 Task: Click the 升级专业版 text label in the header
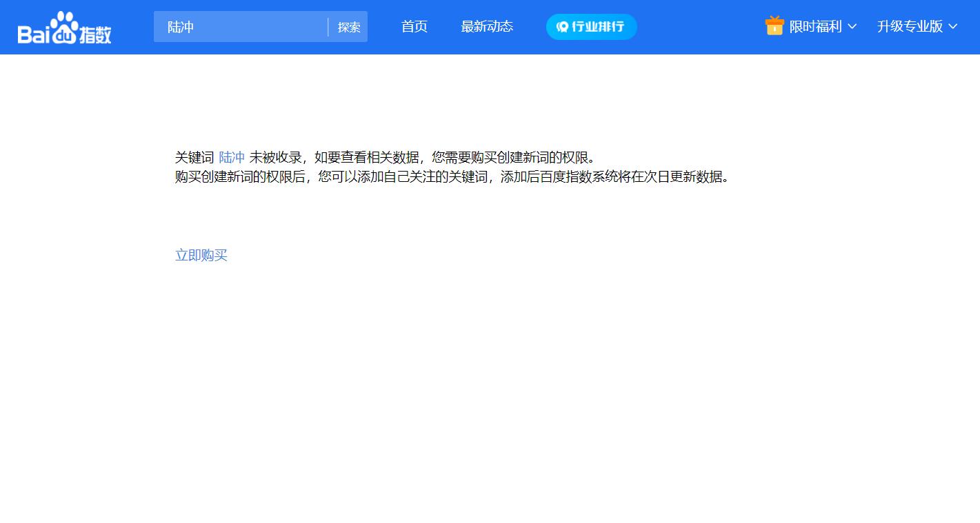910,26
